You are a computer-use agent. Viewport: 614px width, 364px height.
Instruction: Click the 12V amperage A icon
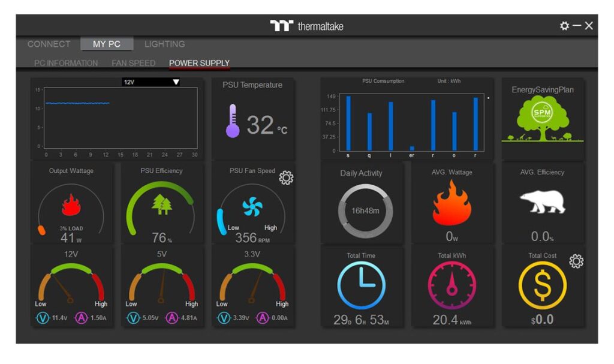tap(81, 318)
